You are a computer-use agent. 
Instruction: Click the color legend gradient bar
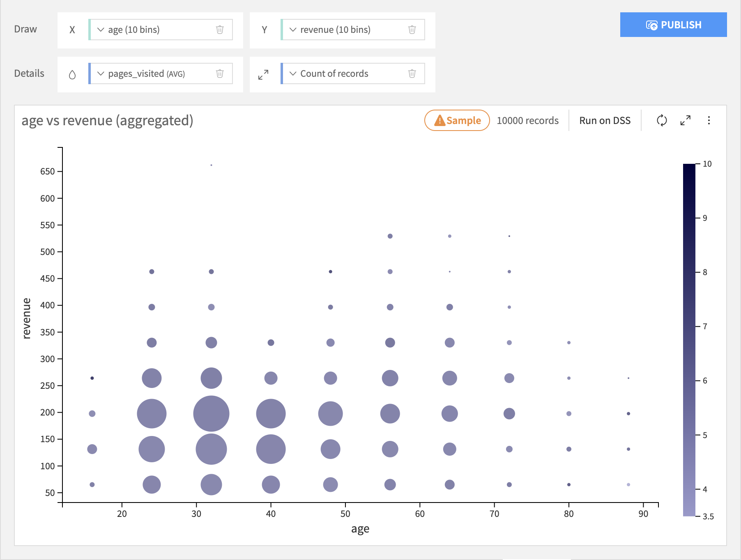pyautogui.click(x=689, y=340)
